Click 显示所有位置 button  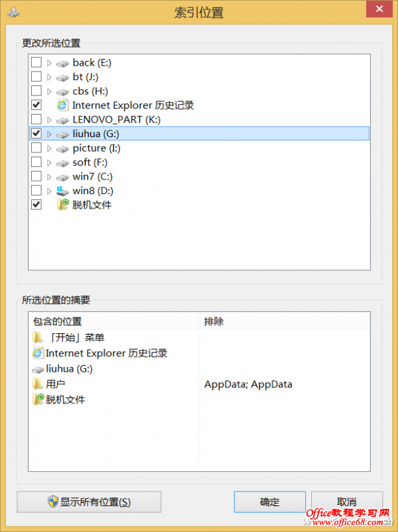(x=89, y=502)
